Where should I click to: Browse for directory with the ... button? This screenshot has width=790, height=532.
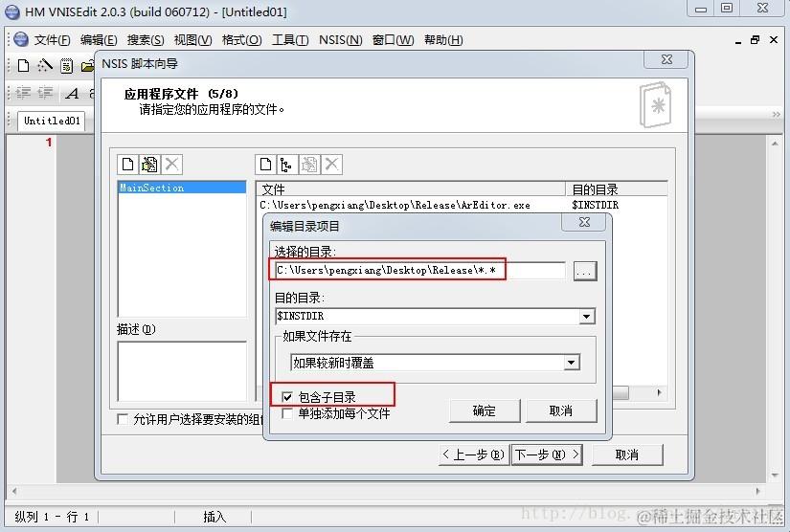click(585, 272)
